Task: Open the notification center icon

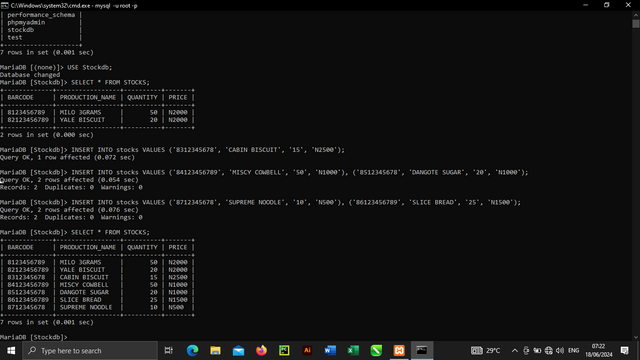Action: pyautogui.click(x=624, y=351)
